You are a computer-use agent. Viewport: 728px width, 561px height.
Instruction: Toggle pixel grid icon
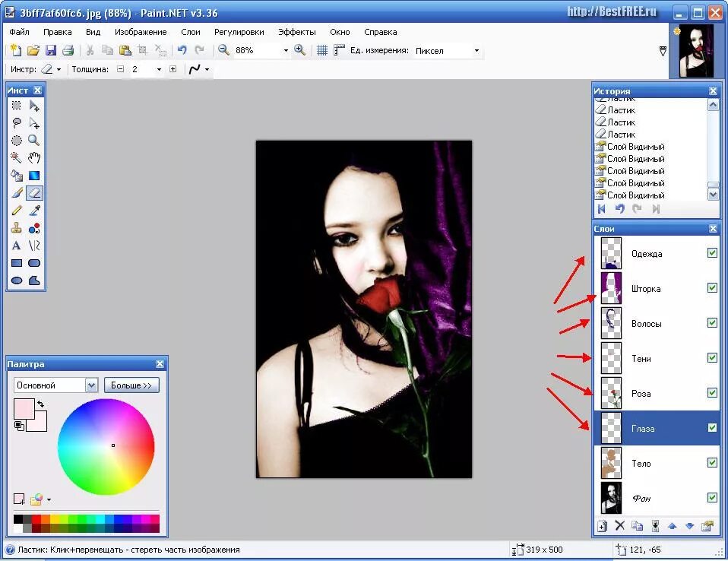pos(321,50)
